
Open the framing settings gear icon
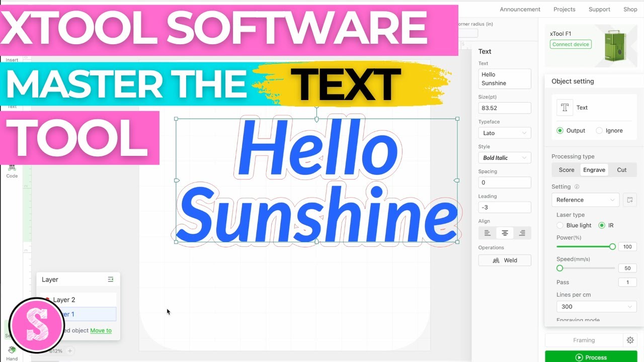pos(630,340)
